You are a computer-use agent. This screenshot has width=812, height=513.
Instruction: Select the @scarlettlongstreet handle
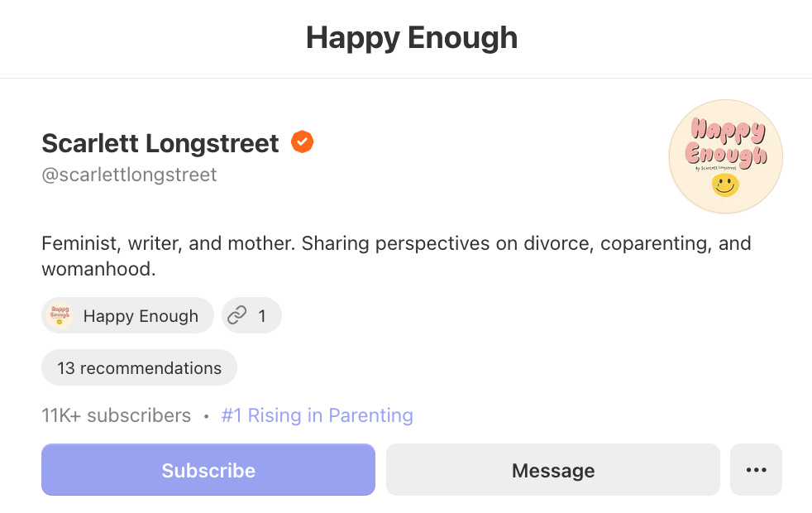[x=129, y=175]
